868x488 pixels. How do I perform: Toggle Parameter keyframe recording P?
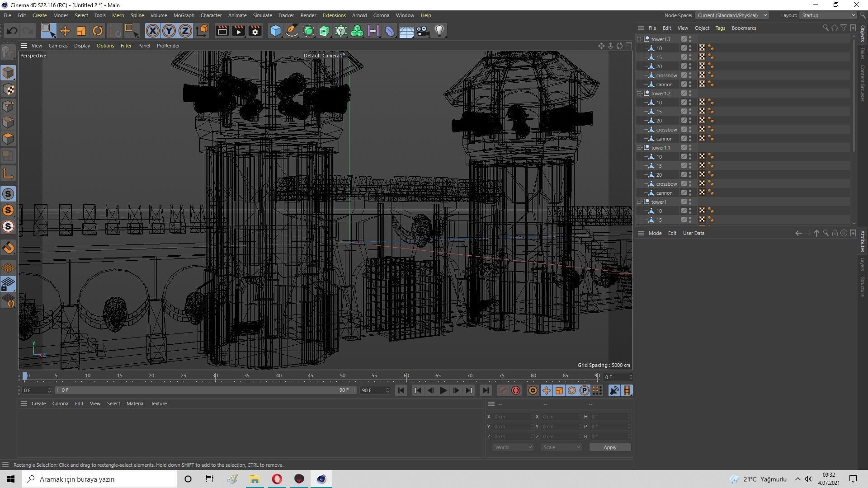point(585,390)
